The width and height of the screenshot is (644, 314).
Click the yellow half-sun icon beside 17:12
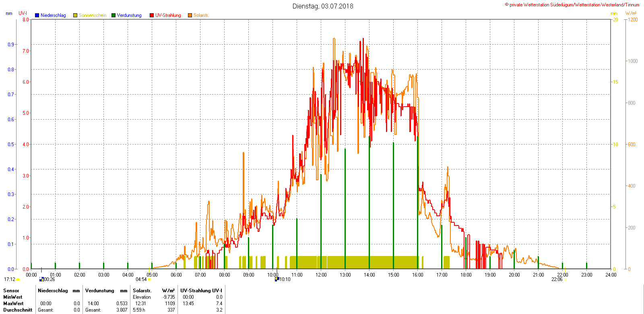18,279
